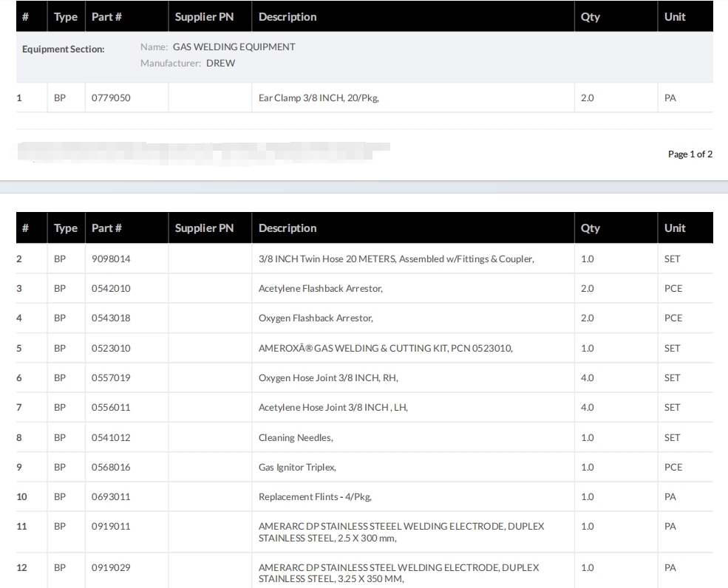Click part number 0543018

click(x=111, y=318)
